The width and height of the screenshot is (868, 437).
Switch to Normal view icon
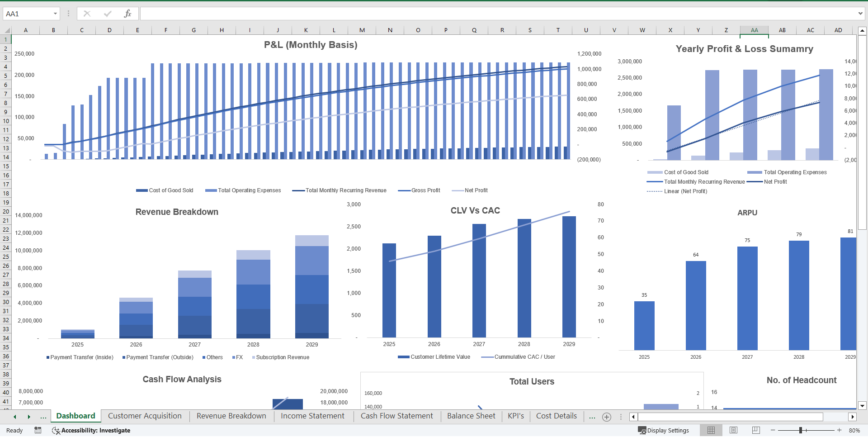(711, 430)
